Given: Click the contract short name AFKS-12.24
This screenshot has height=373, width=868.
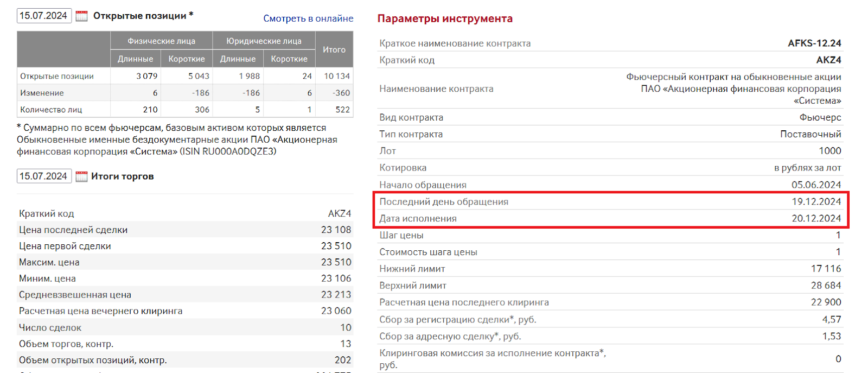Looking at the screenshot, I should coord(814,43).
